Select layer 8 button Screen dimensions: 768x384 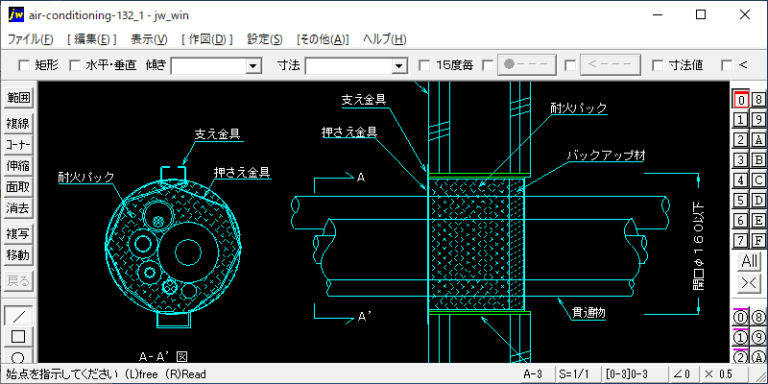click(759, 99)
